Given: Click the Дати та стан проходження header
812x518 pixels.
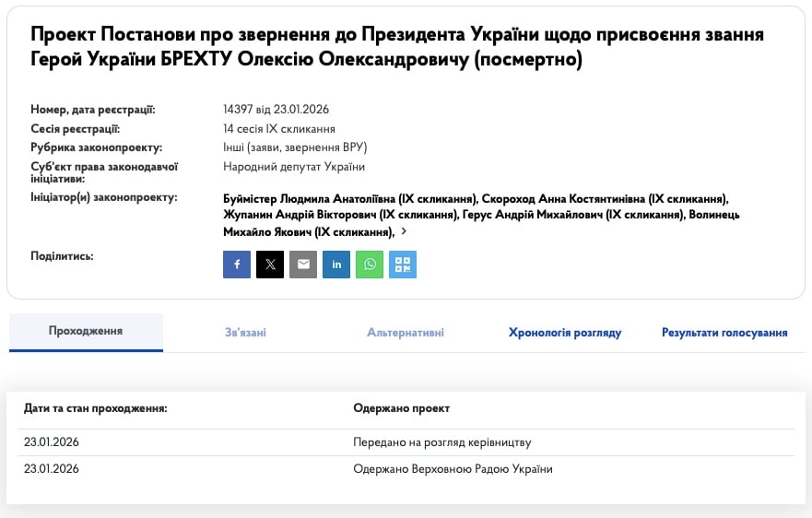Looking at the screenshot, I should tap(96, 408).
